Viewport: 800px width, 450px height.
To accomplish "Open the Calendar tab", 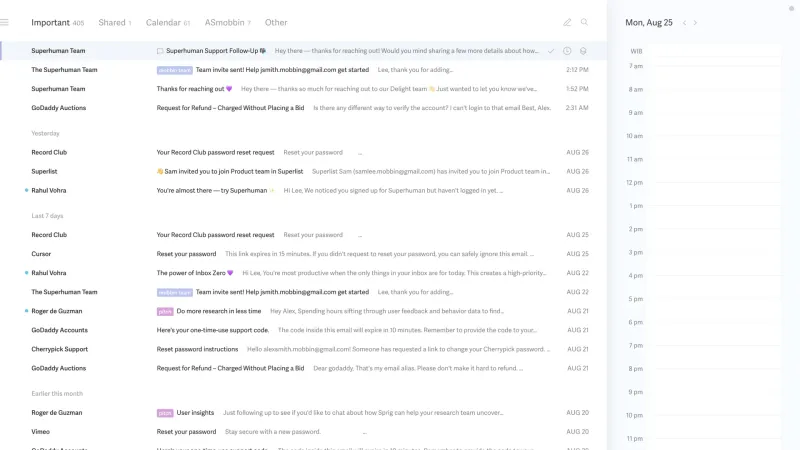I will click(168, 22).
